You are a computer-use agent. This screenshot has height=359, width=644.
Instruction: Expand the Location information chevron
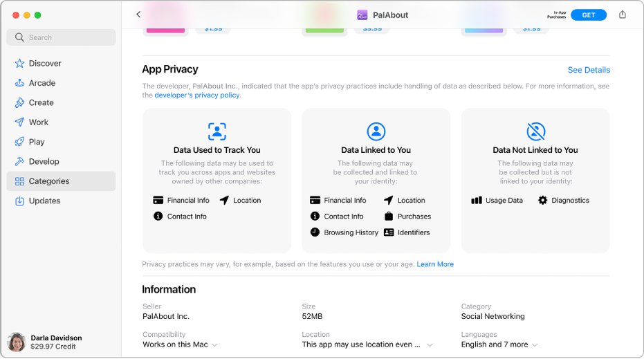(430, 345)
